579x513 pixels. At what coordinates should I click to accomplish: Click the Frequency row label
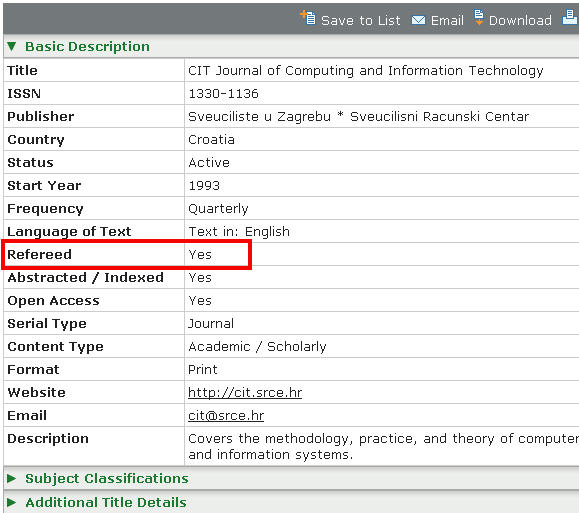tap(45, 209)
